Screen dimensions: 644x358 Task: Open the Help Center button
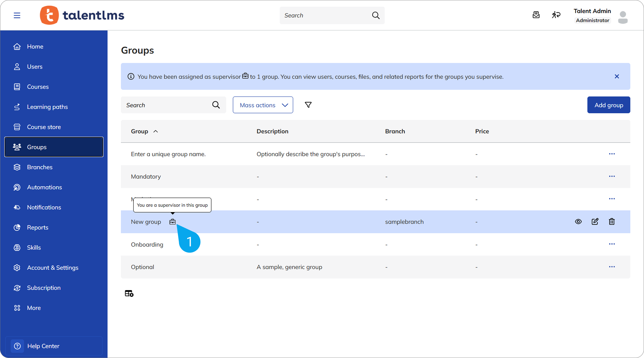coord(54,346)
